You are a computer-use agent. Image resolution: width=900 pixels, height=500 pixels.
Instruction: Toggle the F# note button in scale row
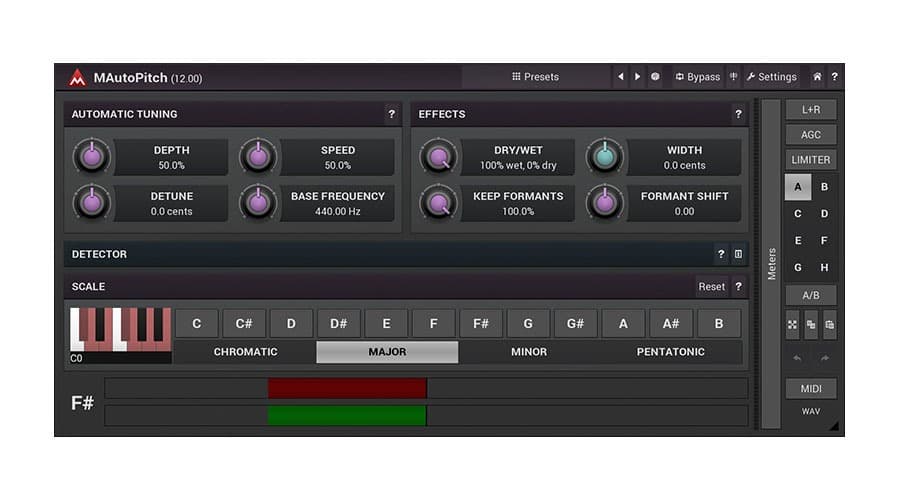click(481, 324)
